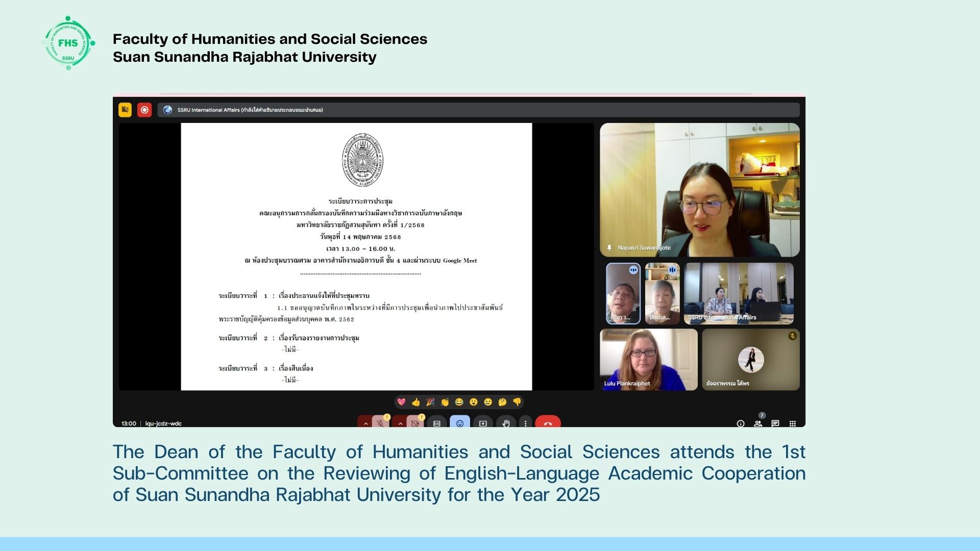980x551 pixels.
Task: Open the activities grid icon
Action: pos(793,423)
